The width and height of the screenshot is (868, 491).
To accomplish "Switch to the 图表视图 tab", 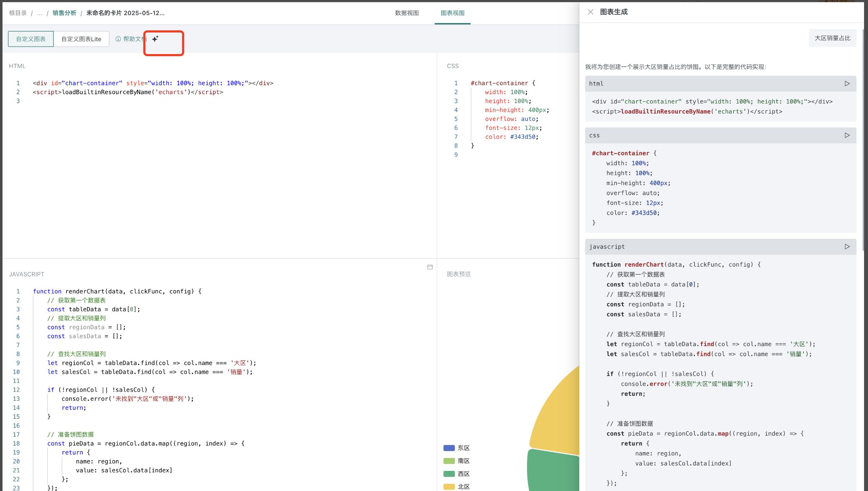I will [452, 13].
